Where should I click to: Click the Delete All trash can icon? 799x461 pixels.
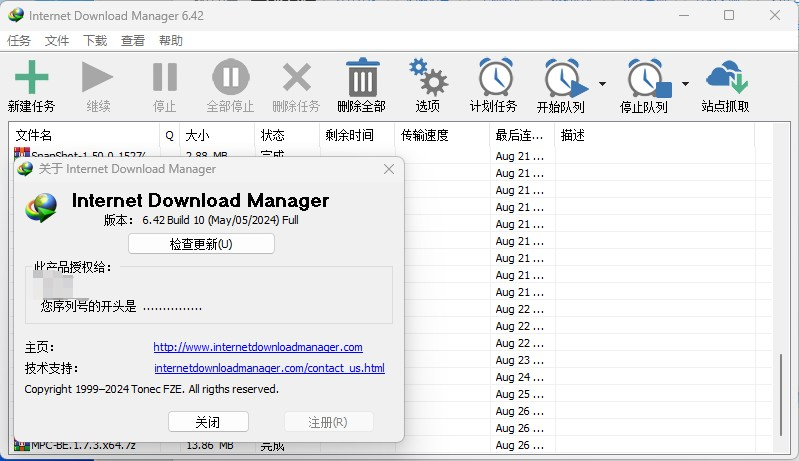361,78
